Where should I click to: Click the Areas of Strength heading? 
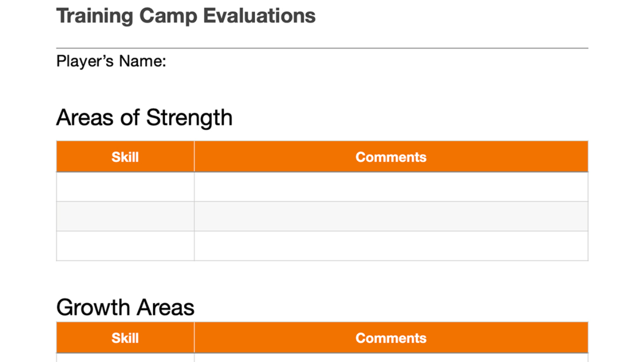click(144, 118)
